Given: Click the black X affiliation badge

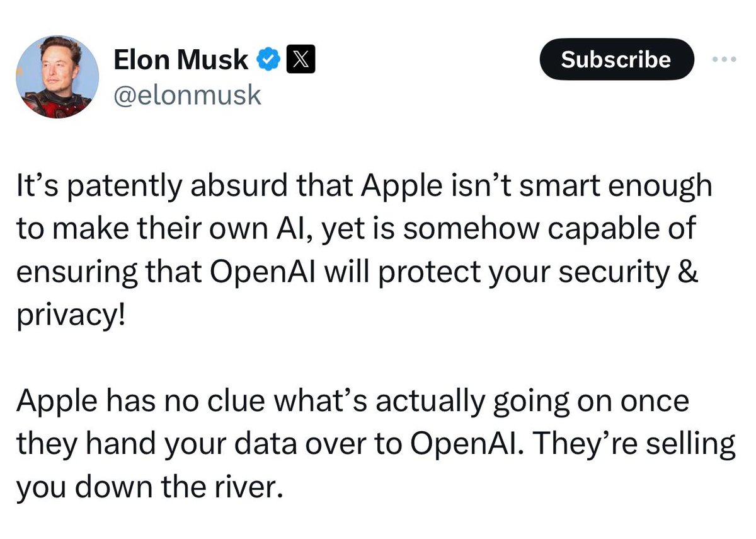Looking at the screenshot, I should [x=297, y=60].
